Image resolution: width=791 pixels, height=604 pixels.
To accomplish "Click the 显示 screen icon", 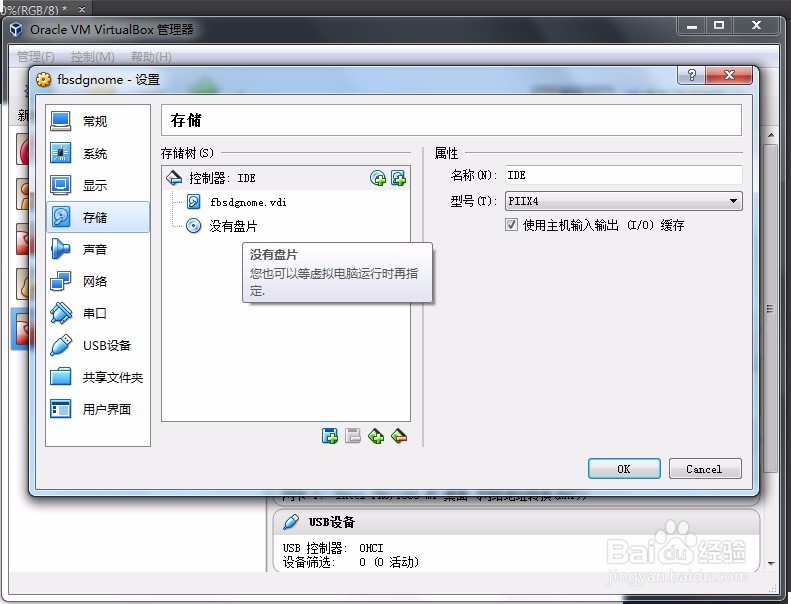I will (x=61, y=185).
